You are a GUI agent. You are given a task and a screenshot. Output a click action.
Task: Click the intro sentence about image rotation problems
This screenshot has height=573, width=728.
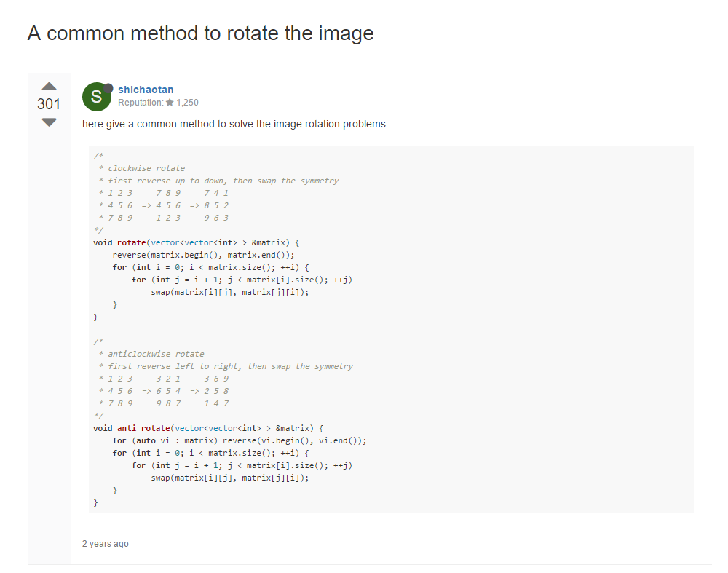click(235, 124)
